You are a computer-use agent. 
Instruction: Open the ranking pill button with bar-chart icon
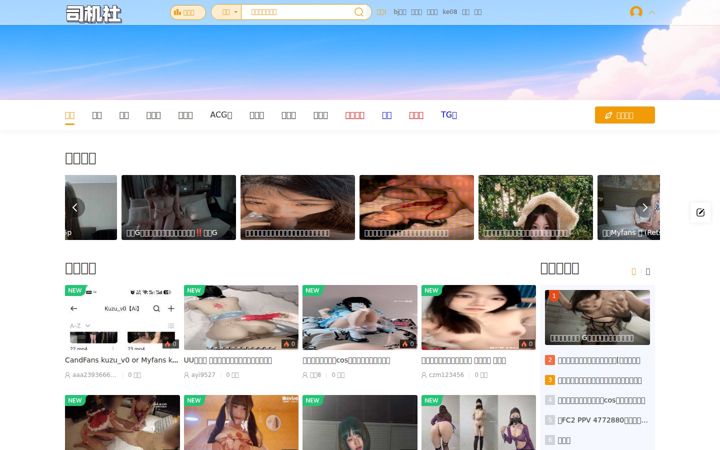pos(187,12)
